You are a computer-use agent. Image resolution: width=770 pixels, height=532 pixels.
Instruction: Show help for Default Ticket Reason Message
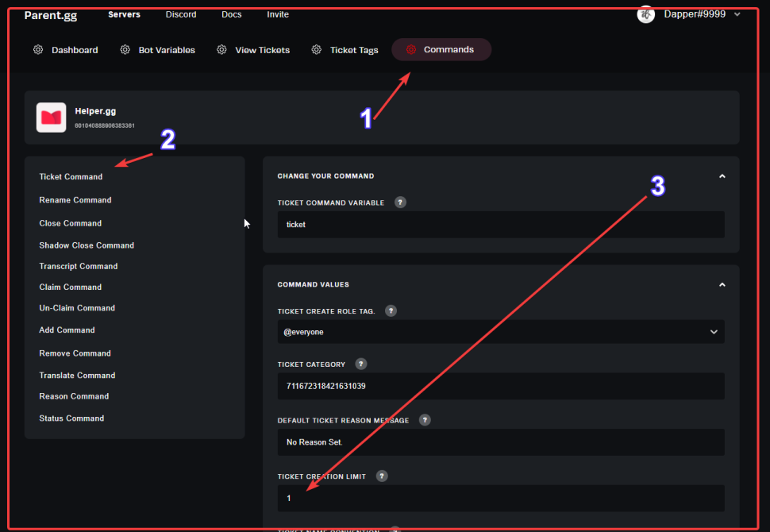[425, 420]
